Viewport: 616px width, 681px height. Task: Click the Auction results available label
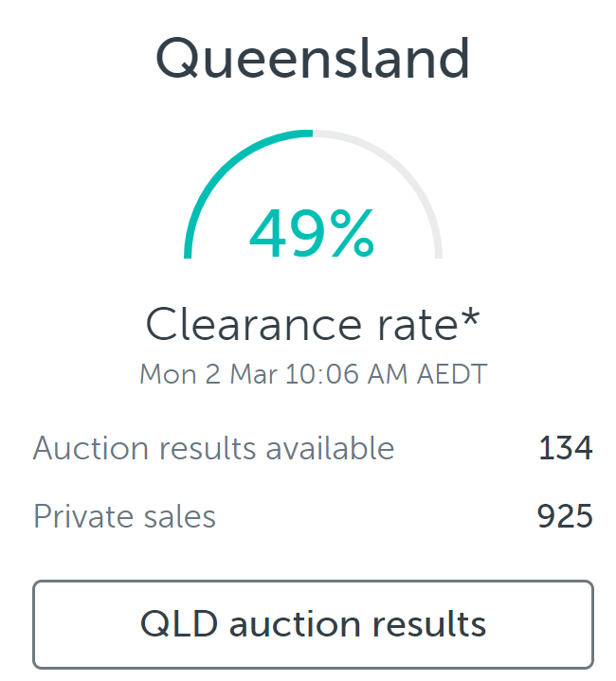coord(214,448)
